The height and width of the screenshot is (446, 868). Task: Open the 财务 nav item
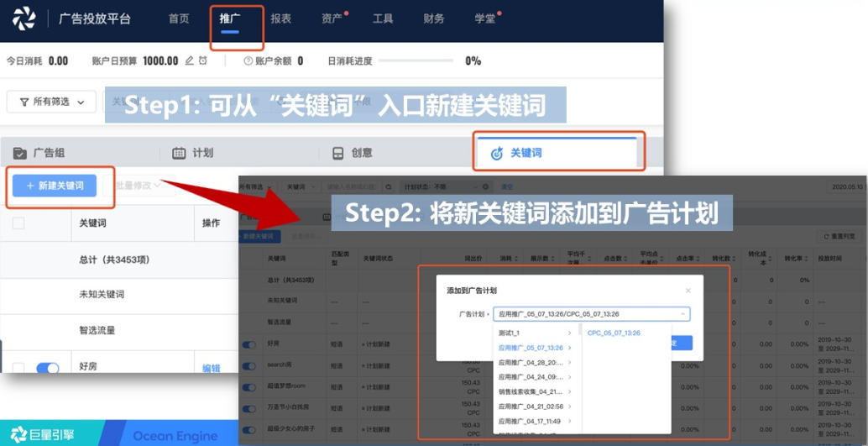(433, 18)
